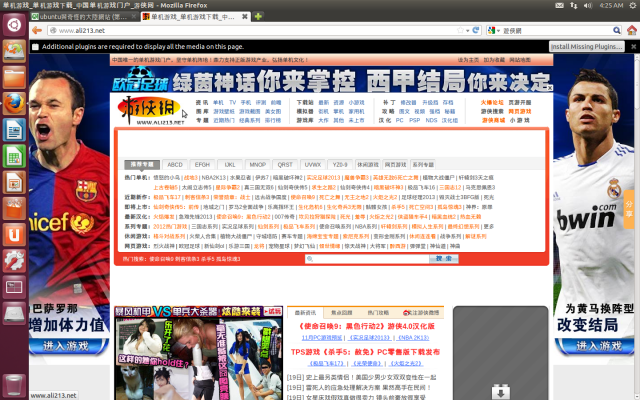The width and height of the screenshot is (640, 400).
Task: Click right Real Madrid ad enter-game button
Action: click(597, 346)
